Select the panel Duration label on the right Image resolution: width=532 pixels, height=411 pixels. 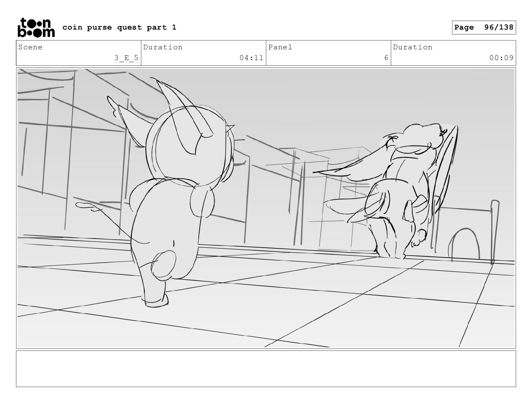[x=413, y=47]
